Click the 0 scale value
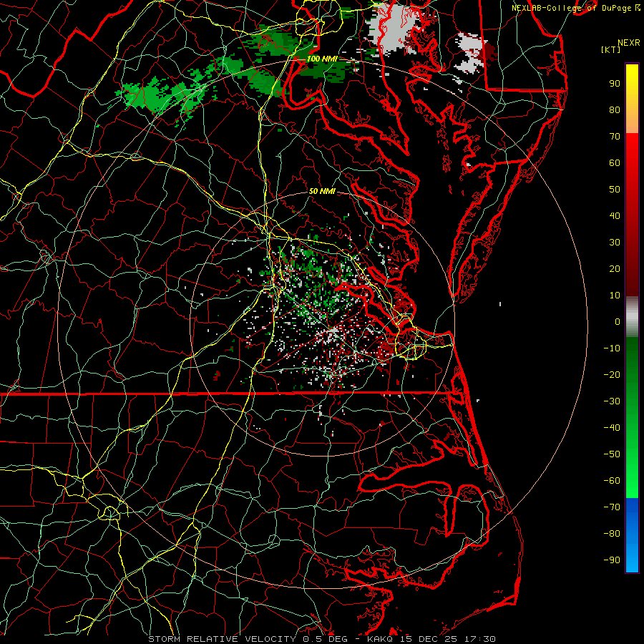This screenshot has width=644, height=644. [x=618, y=321]
